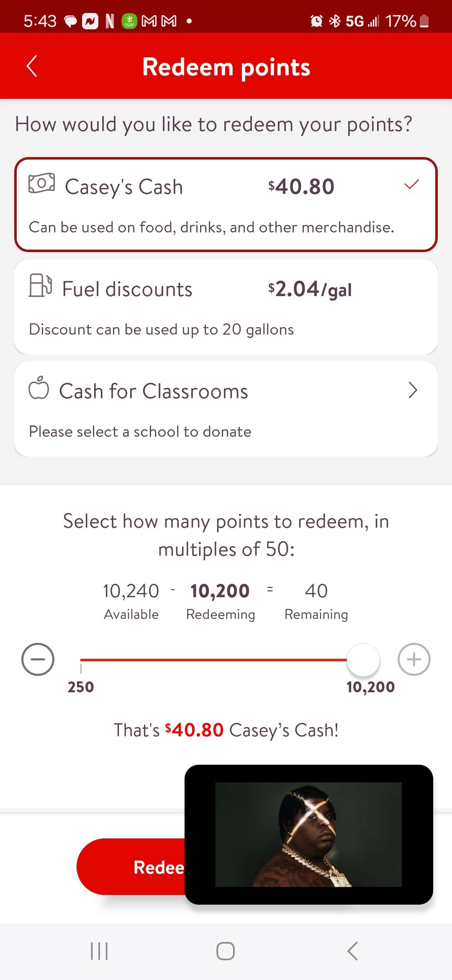
Task: Decrease points with the minus button
Action: tap(38, 659)
